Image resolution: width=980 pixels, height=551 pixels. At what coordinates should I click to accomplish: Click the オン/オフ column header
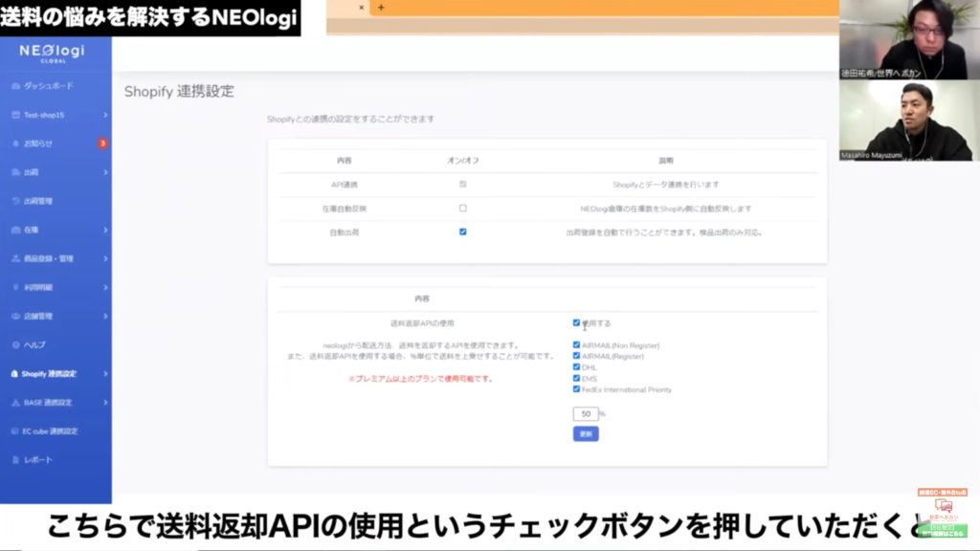coord(462,161)
